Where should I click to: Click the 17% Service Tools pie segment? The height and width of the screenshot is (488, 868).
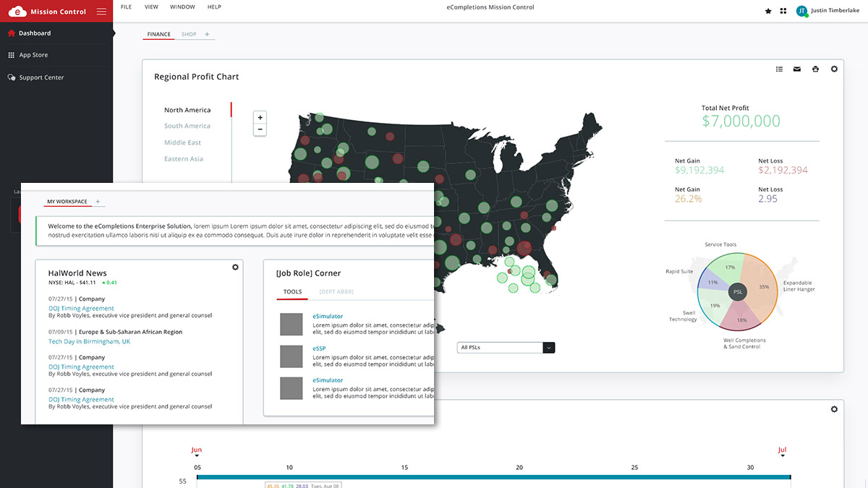728,268
